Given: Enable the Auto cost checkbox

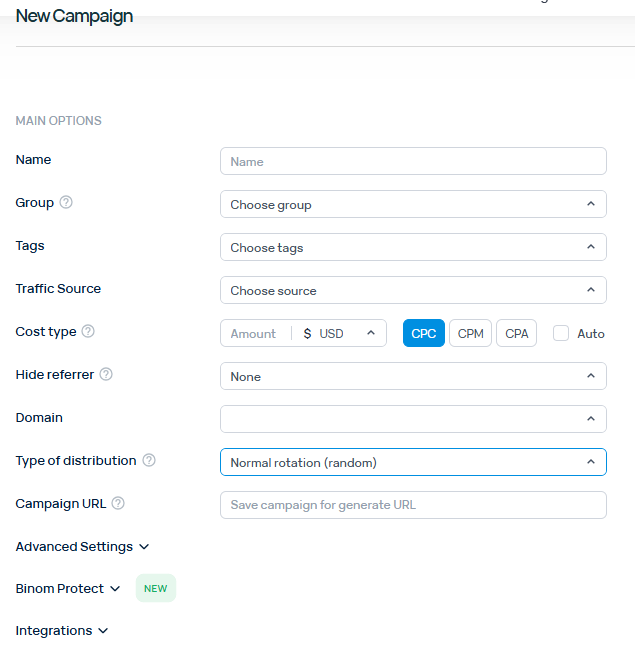Looking at the screenshot, I should (561, 333).
